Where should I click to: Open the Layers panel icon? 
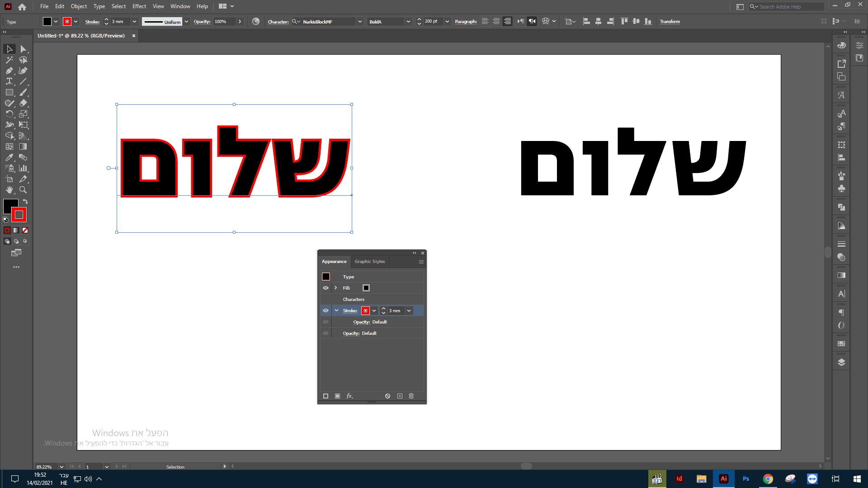point(841,362)
